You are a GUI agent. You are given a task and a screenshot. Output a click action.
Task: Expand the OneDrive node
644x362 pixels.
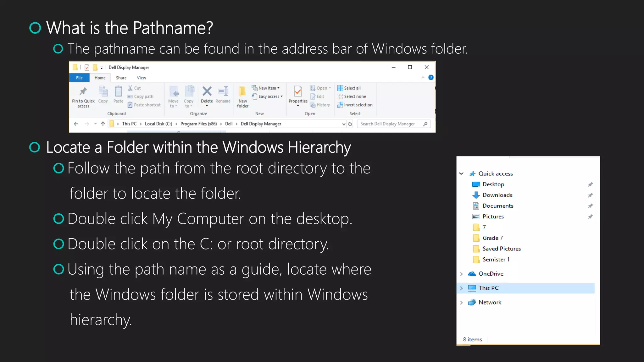[x=461, y=274]
